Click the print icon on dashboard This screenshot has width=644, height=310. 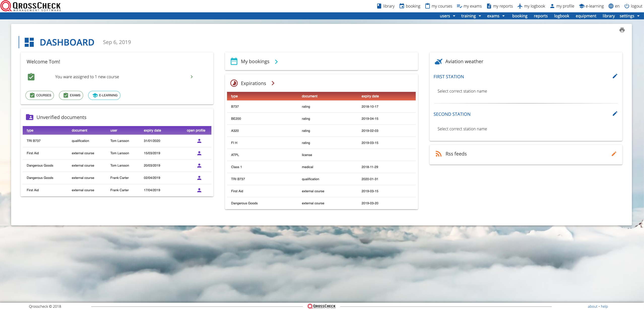(622, 30)
